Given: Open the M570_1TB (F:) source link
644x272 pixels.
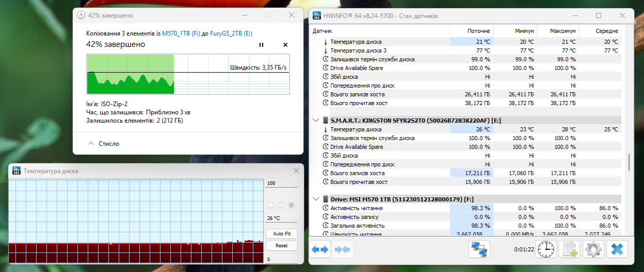Looking at the screenshot, I should [181, 33].
